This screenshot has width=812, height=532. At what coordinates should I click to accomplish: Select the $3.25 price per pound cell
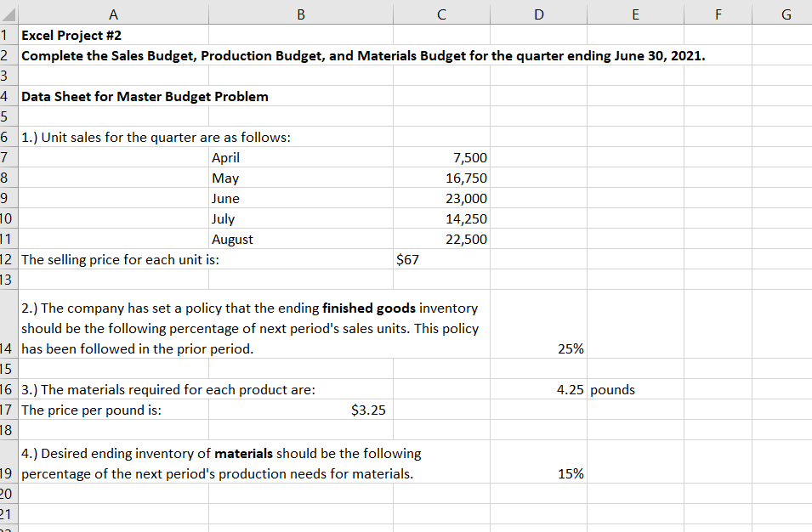(x=301, y=410)
